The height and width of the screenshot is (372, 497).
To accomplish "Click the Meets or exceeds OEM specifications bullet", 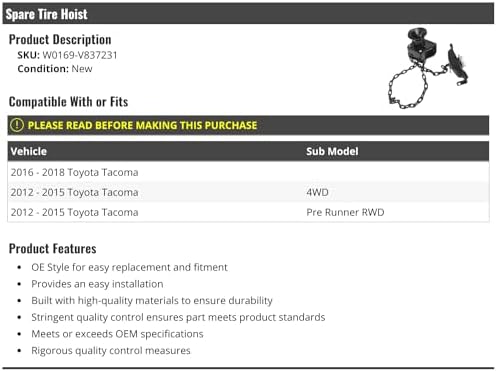I will [117, 334].
